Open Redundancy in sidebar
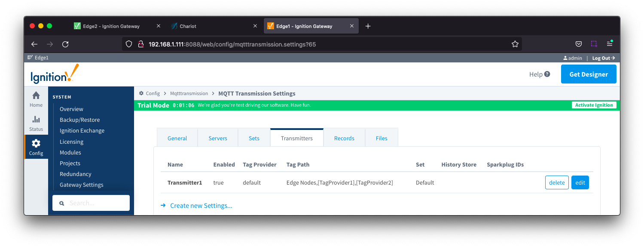Image resolution: width=644 pixels, height=247 pixels. (76, 174)
